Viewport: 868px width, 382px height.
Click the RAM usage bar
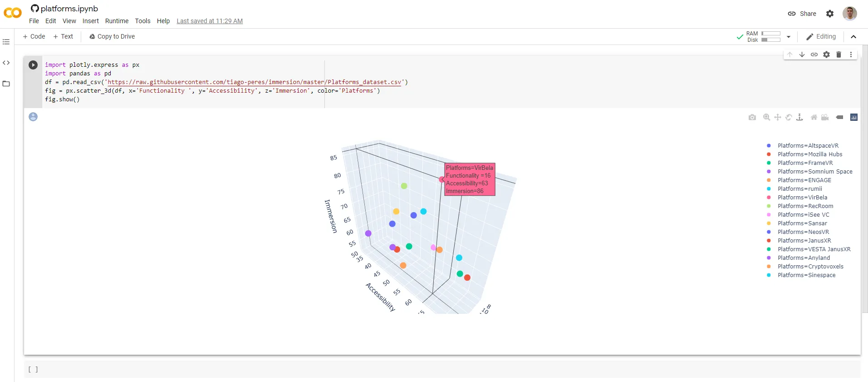771,34
